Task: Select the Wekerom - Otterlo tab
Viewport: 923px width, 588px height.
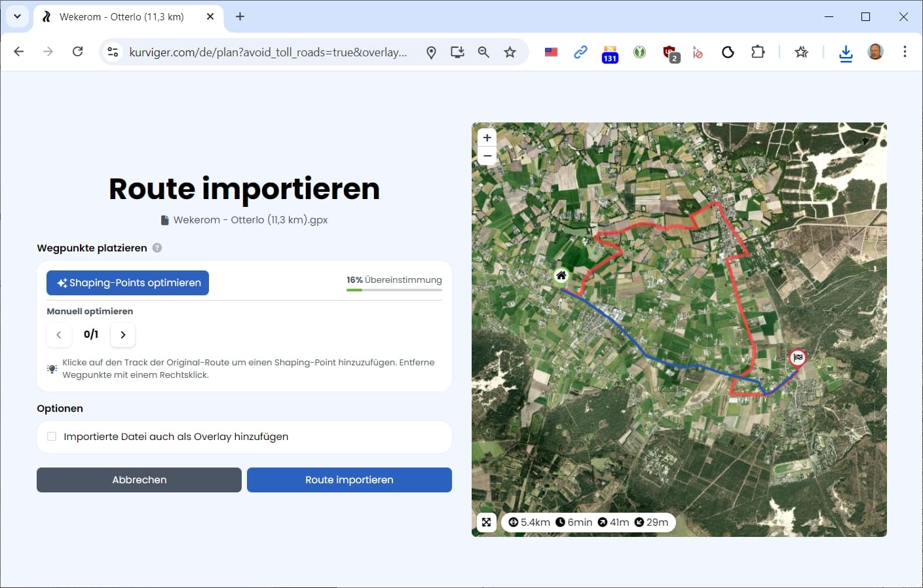Action: click(x=121, y=17)
